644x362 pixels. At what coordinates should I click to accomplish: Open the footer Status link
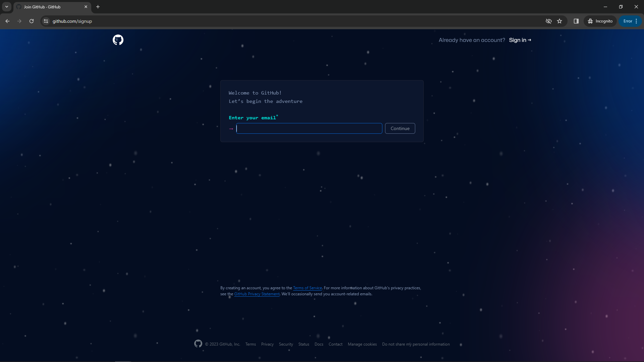click(x=304, y=344)
